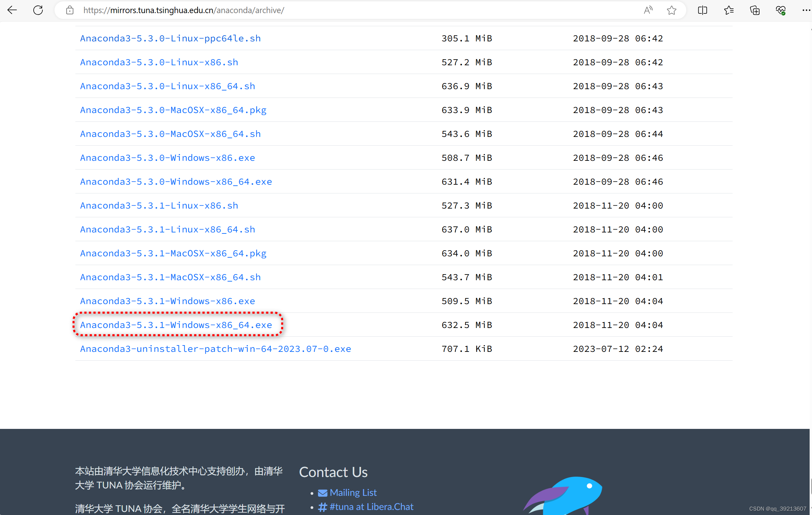Download Anaconda3-5.3.0-Linux-x86_64.sh installer
The width and height of the screenshot is (812, 515).
pos(167,86)
